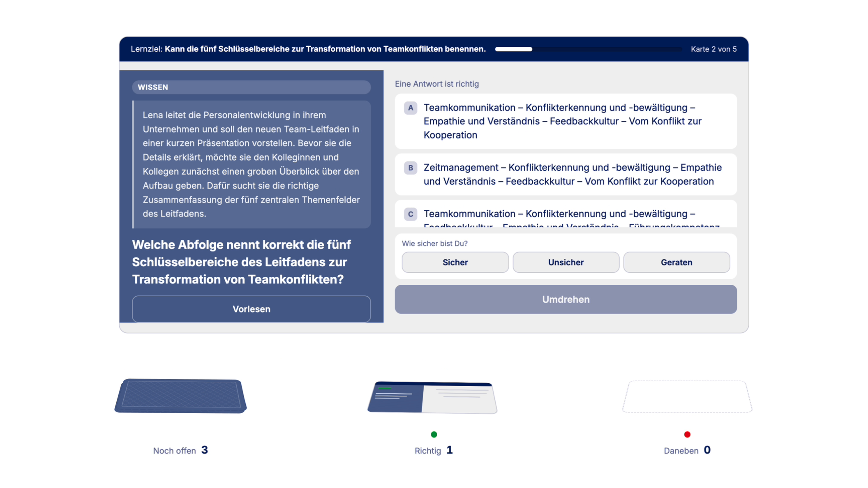The width and height of the screenshot is (868, 488).
Task: Click 'Eine Antwort ist richtig' hint
Action: (437, 84)
